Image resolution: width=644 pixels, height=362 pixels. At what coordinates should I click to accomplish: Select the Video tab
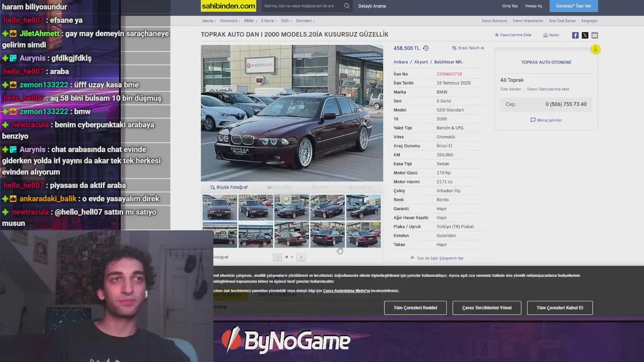coord(320,187)
